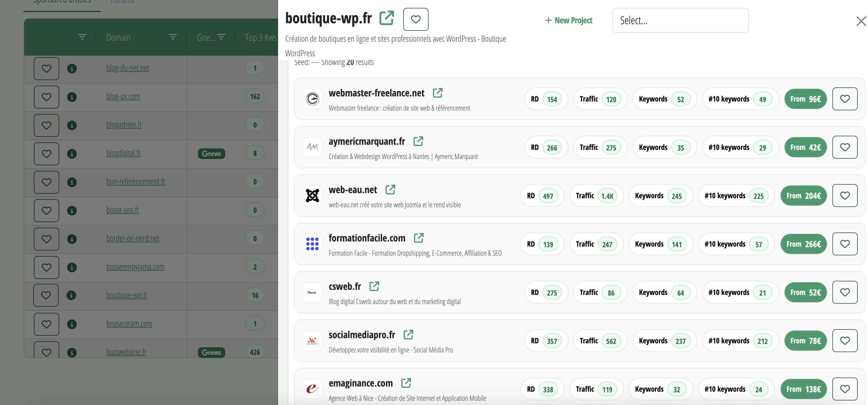Click From 52€ price button
This screenshot has width=868, height=405.
[805, 292]
